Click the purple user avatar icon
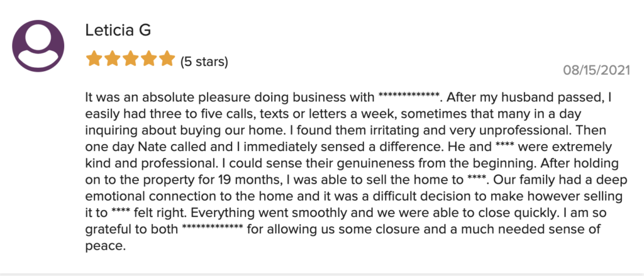The width and height of the screenshot is (644, 276). (x=38, y=46)
